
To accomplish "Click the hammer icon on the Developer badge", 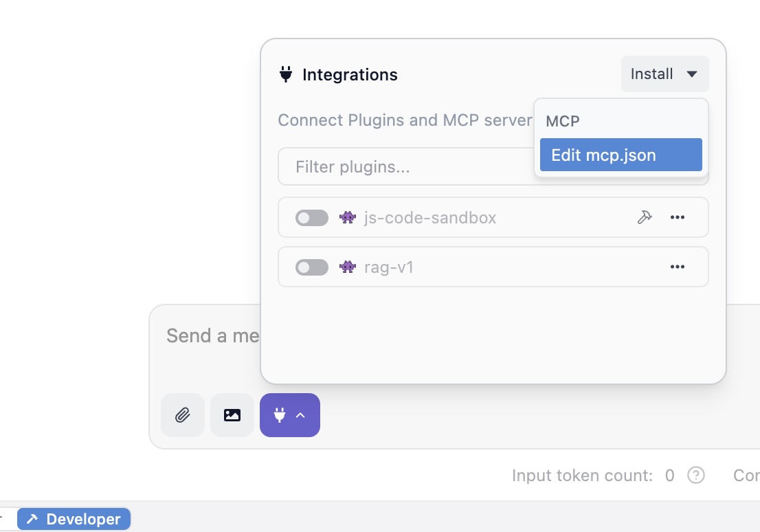I will [31, 519].
